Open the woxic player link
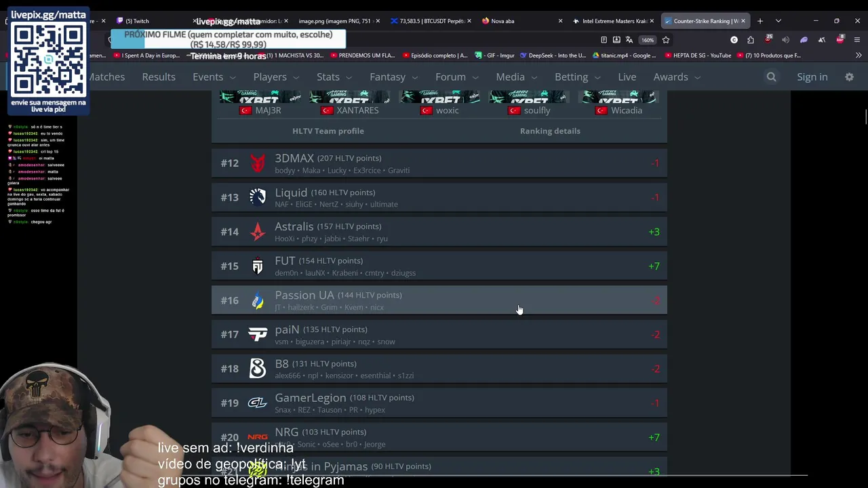 point(448,110)
